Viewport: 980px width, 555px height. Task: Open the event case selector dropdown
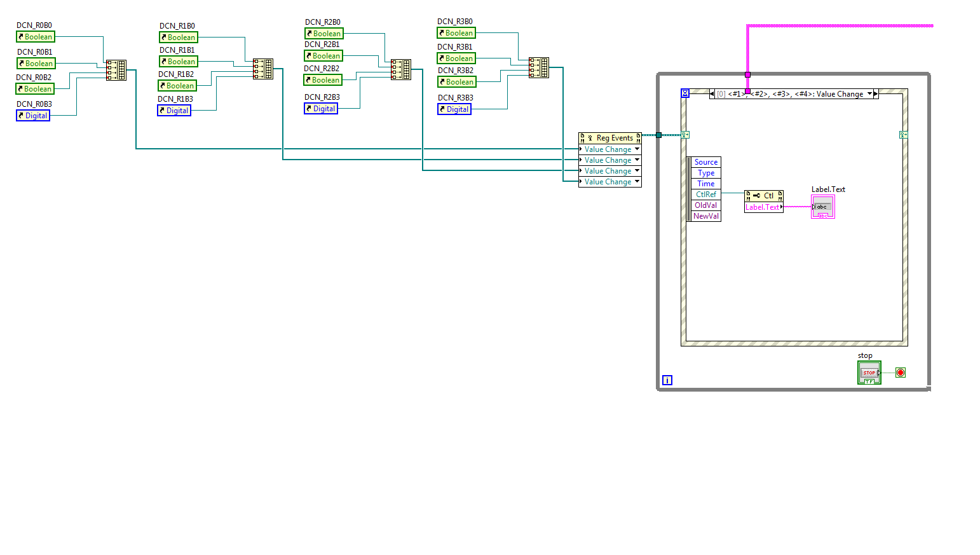click(x=869, y=94)
